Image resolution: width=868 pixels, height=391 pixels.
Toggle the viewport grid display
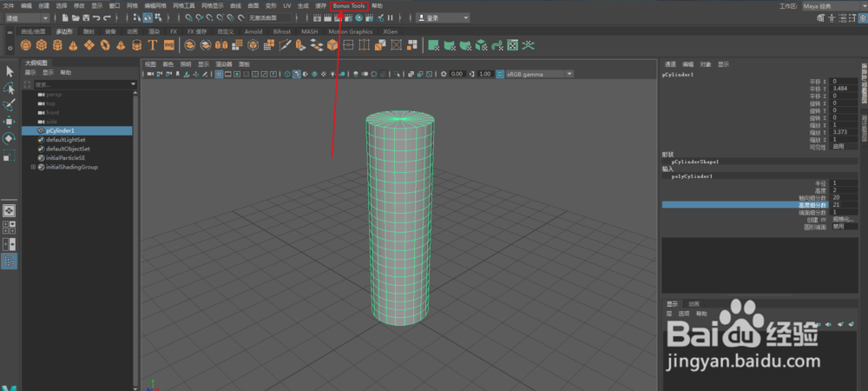[219, 74]
